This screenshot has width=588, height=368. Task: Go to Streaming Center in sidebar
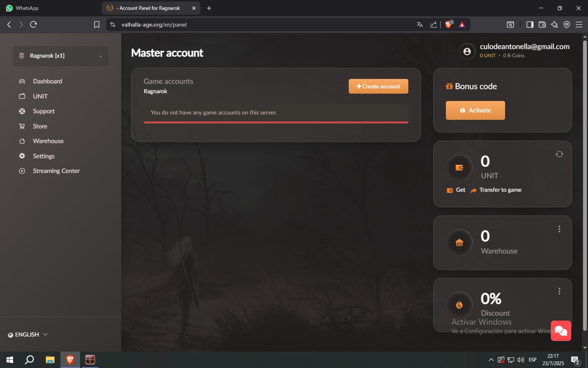coord(56,171)
